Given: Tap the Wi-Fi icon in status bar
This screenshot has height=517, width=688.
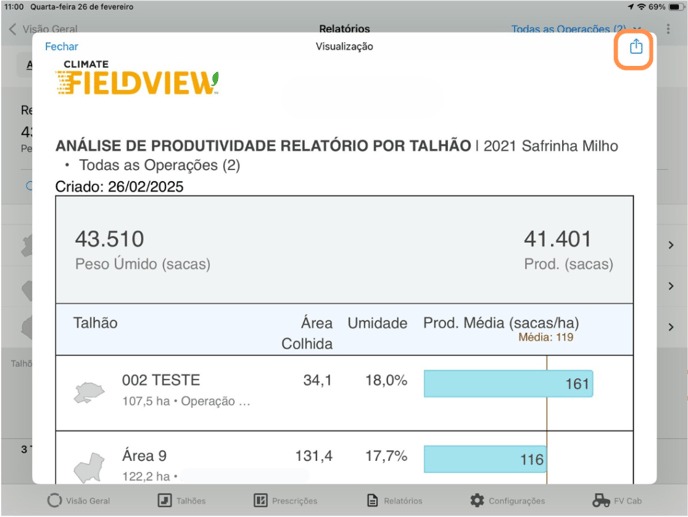Looking at the screenshot, I should pyautogui.click(x=640, y=6).
